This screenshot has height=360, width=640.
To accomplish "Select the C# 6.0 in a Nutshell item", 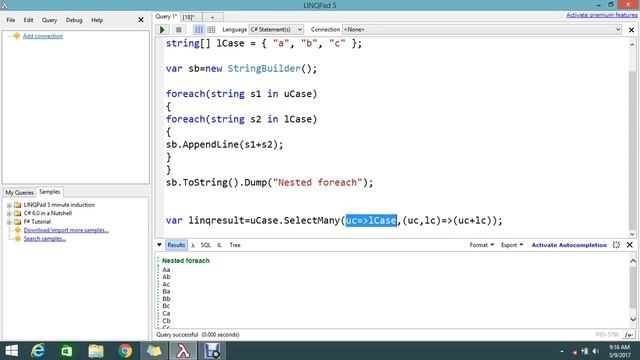I will coord(48,213).
